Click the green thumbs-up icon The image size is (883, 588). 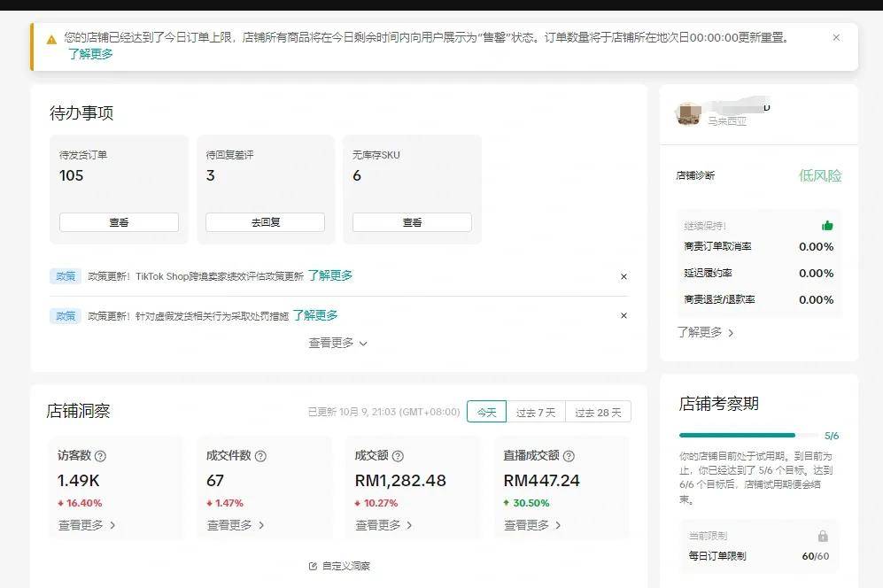[x=827, y=225]
